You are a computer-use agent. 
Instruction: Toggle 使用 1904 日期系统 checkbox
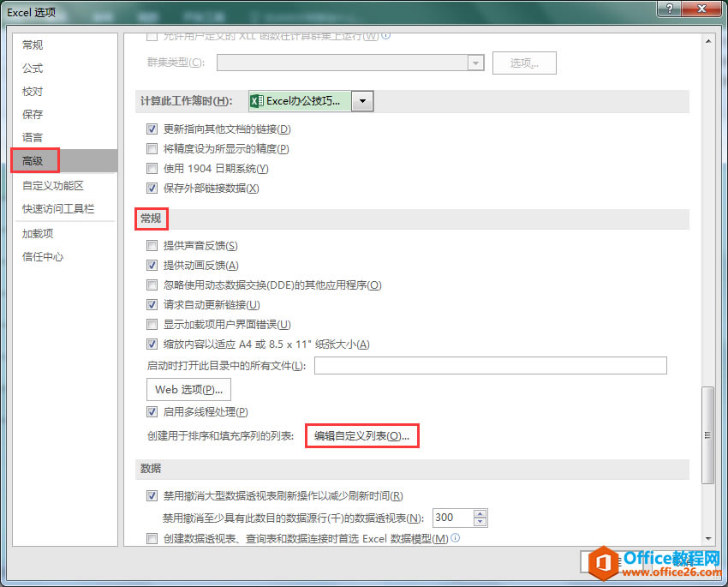point(152,169)
